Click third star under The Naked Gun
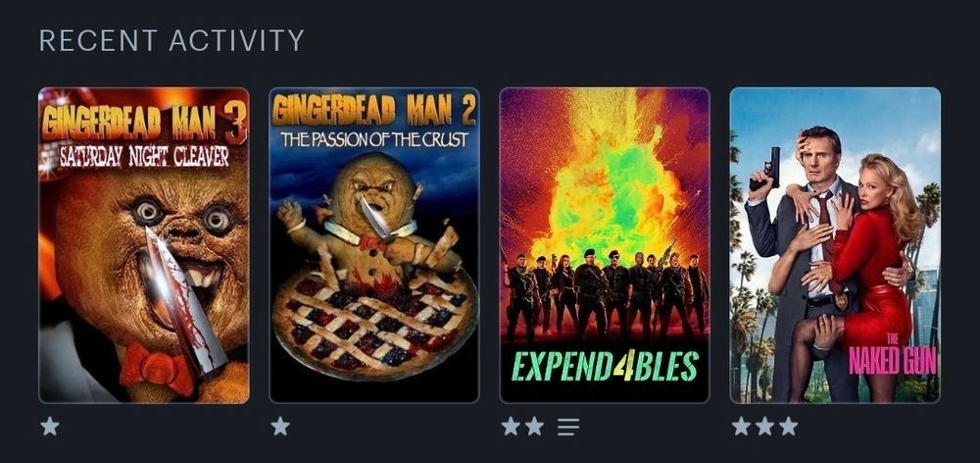 tap(789, 426)
